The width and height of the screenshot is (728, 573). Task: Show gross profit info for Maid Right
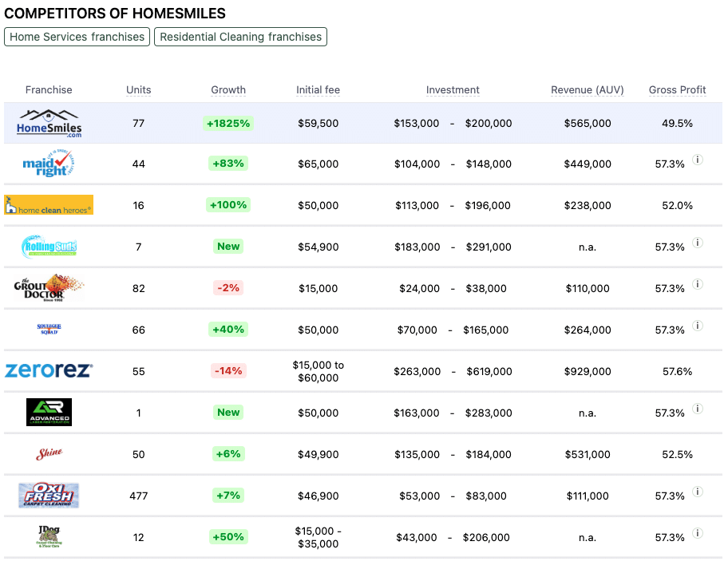(698, 160)
